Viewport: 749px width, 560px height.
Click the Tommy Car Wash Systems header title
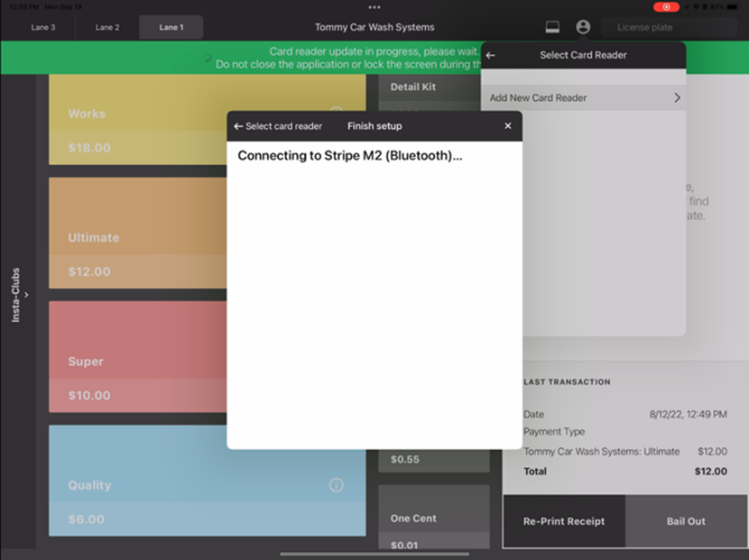pyautogui.click(x=374, y=27)
